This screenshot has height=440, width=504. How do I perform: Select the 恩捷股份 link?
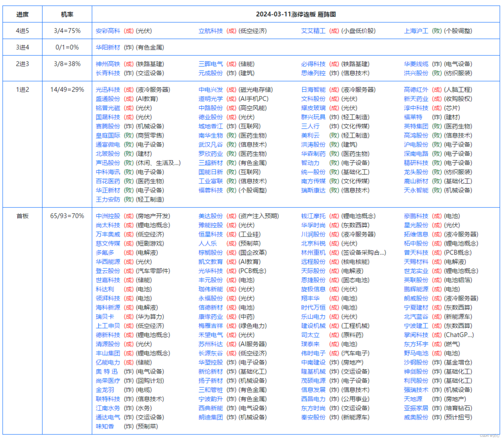click(x=313, y=280)
